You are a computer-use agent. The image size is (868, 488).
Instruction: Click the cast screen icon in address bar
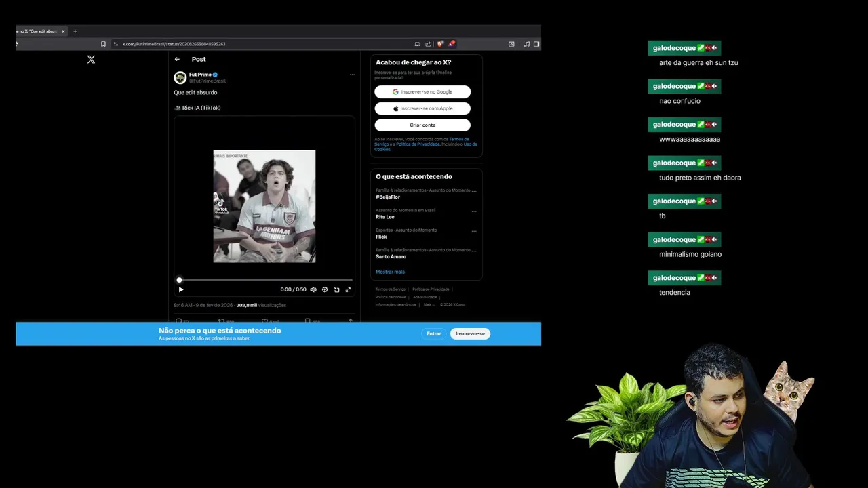click(417, 44)
